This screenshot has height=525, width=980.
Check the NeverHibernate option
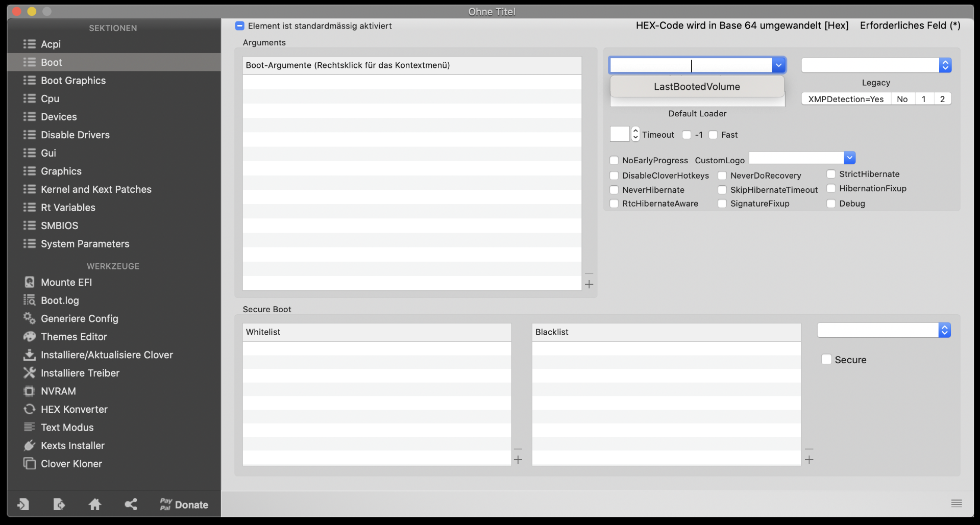tap(615, 190)
